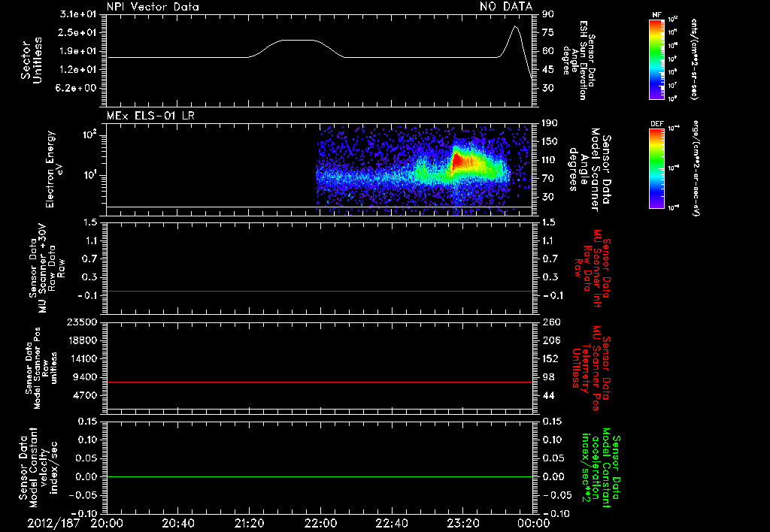Click the red 'MU Scanner Init Raw Data' label
Image resolution: width=770 pixels, height=532 pixels.
click(593, 268)
